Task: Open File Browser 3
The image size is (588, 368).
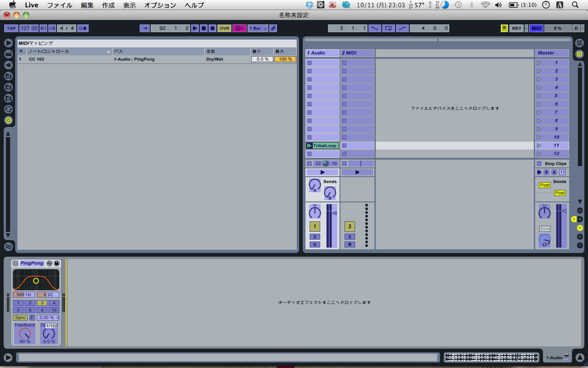Action: pos(8,98)
